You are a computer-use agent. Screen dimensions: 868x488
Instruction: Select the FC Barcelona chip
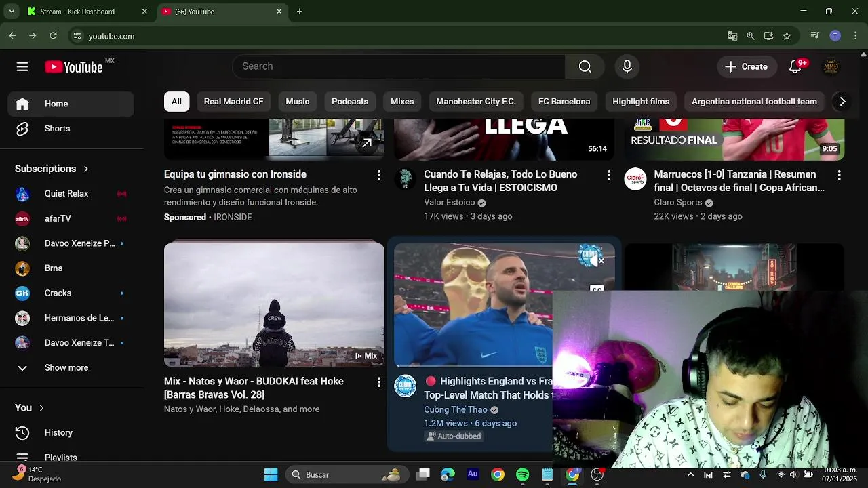click(564, 102)
